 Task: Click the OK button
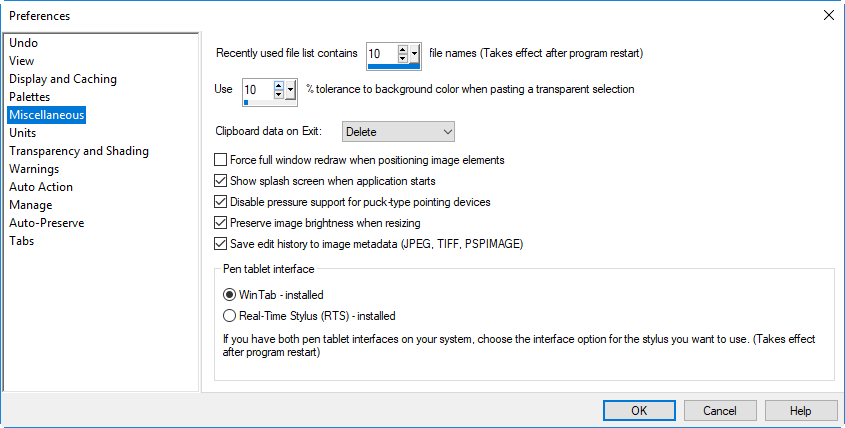tap(639, 411)
